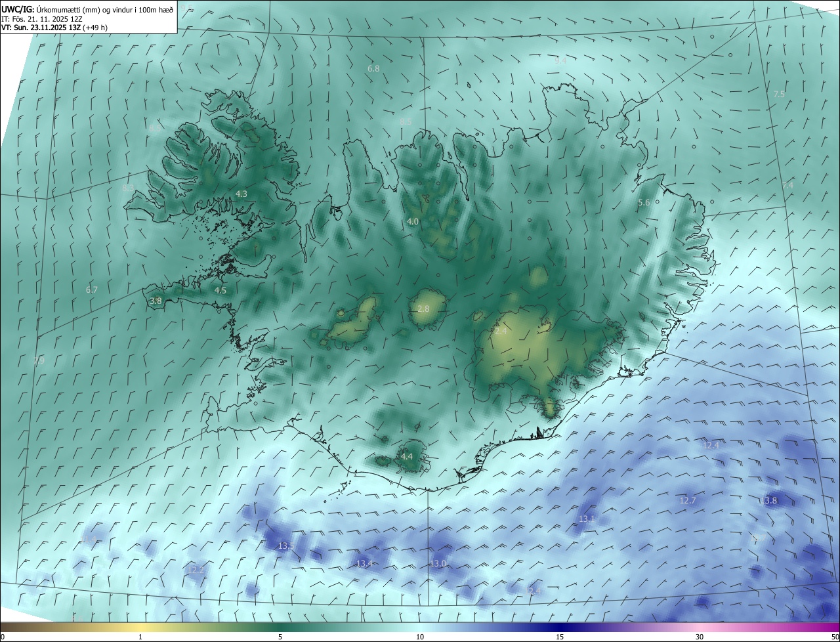This screenshot has height=642, width=840.
Task: Click the 12.2 value label
Action: click(196, 570)
